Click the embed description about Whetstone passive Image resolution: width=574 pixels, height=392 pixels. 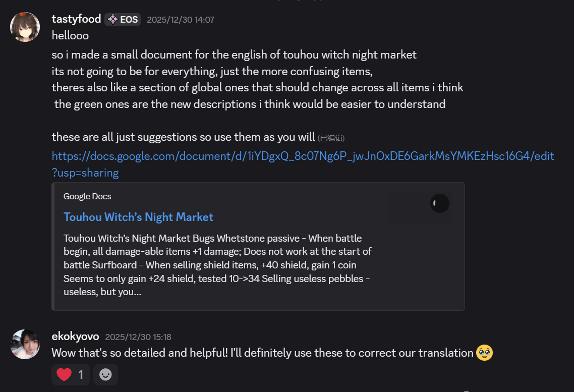tap(217, 265)
